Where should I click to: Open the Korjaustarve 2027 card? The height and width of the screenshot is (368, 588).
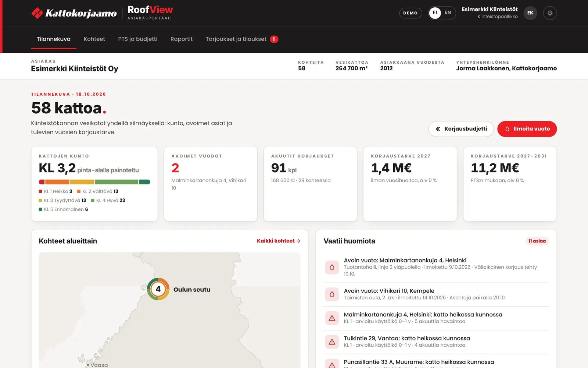tap(410, 184)
